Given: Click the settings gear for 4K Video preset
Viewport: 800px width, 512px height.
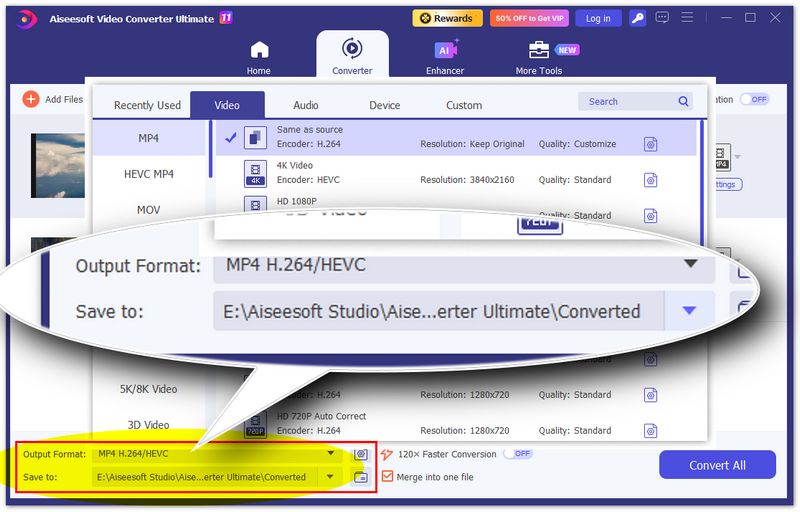Looking at the screenshot, I should pyautogui.click(x=650, y=180).
